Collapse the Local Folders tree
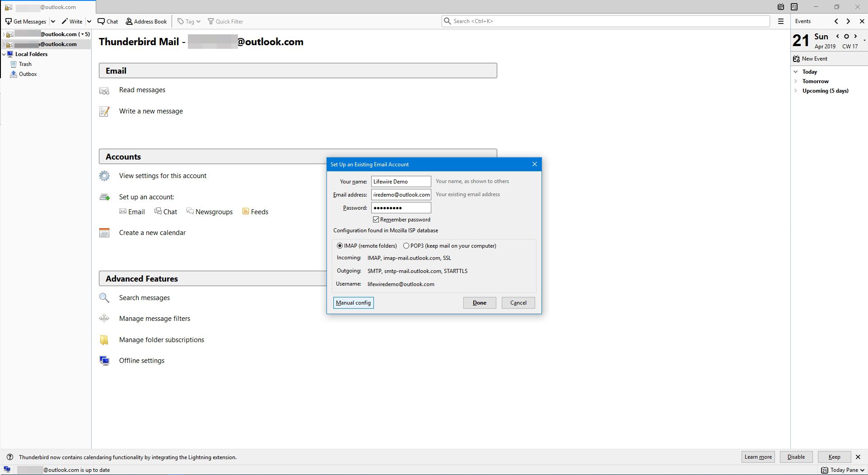868x475 pixels. click(4, 54)
